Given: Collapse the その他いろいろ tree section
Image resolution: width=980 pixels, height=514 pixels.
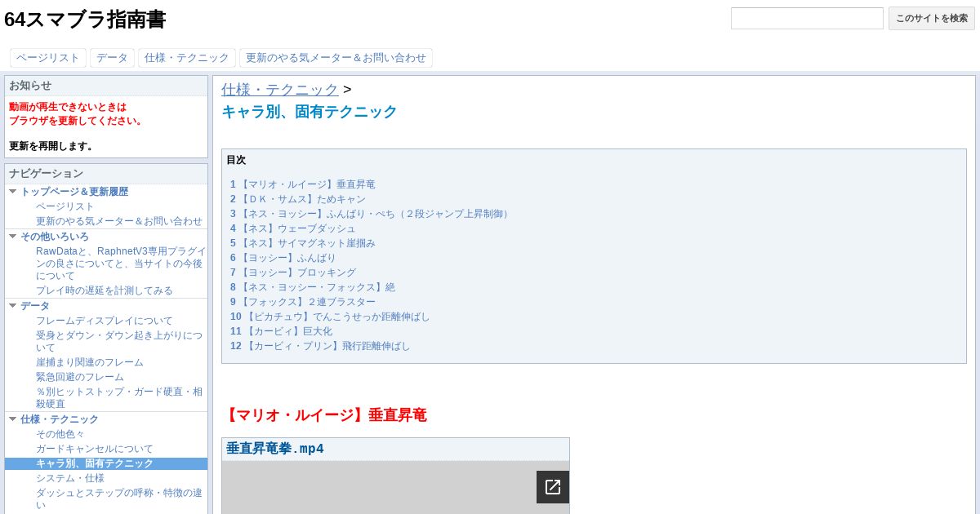Looking at the screenshot, I should point(13,237).
